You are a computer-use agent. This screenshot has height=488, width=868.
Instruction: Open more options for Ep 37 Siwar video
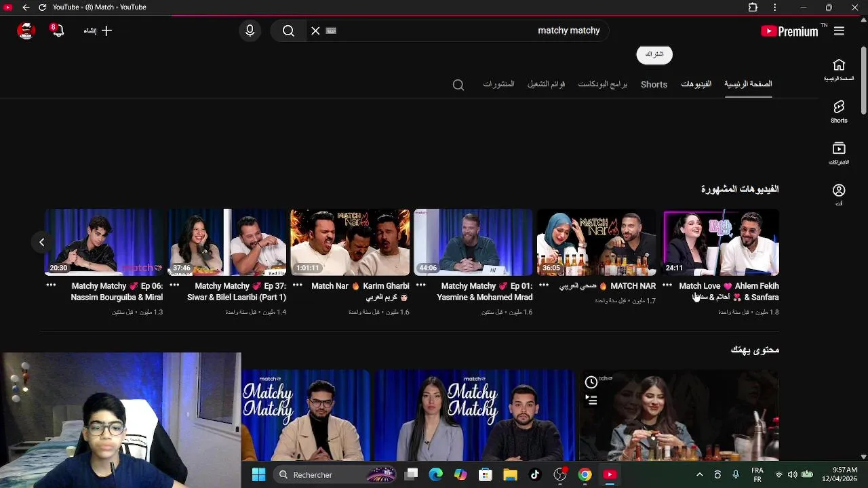tap(174, 286)
